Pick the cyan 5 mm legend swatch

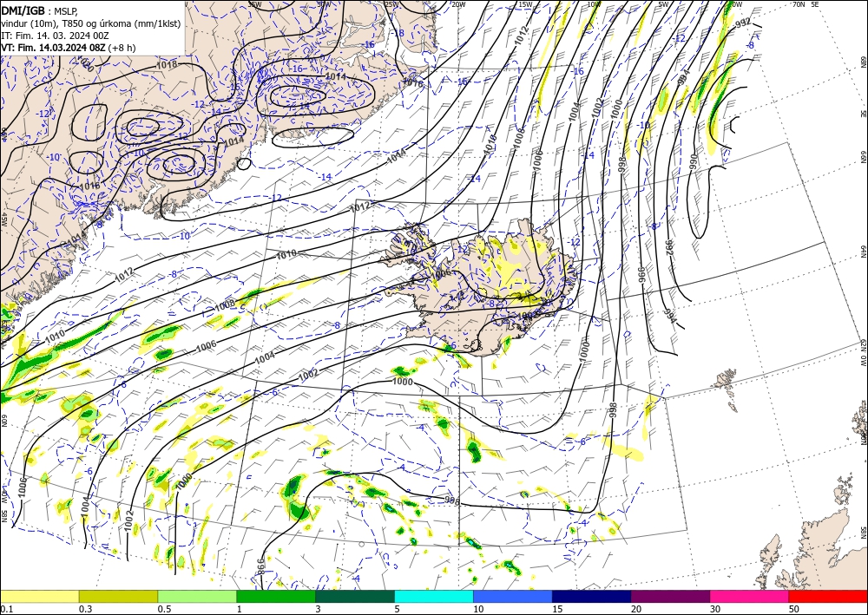(x=434, y=596)
